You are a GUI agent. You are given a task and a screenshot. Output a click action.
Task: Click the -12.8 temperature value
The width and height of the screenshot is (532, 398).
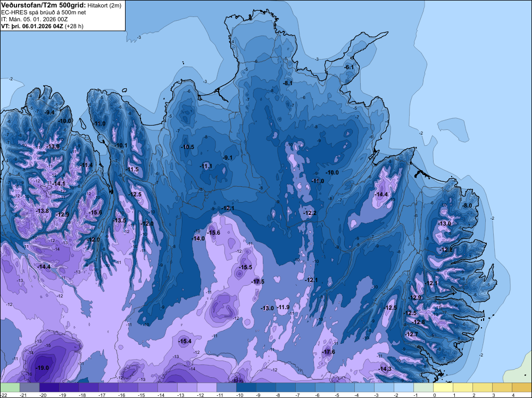click(x=418, y=322)
